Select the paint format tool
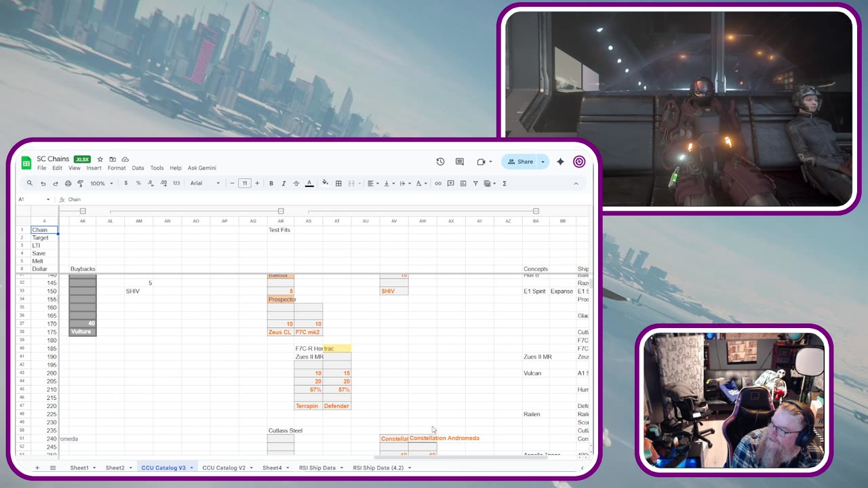This screenshot has width=868, height=488. click(80, 184)
